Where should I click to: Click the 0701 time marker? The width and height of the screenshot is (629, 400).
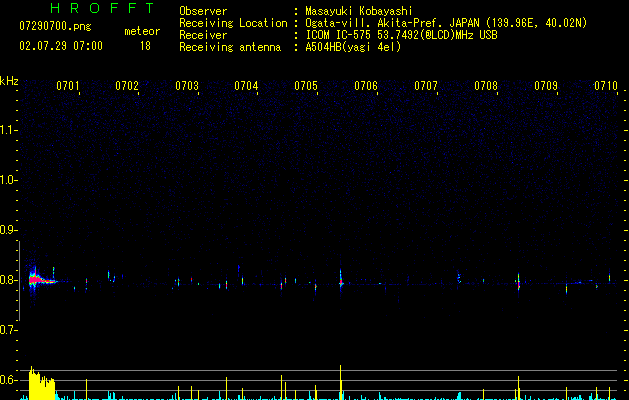(67, 85)
